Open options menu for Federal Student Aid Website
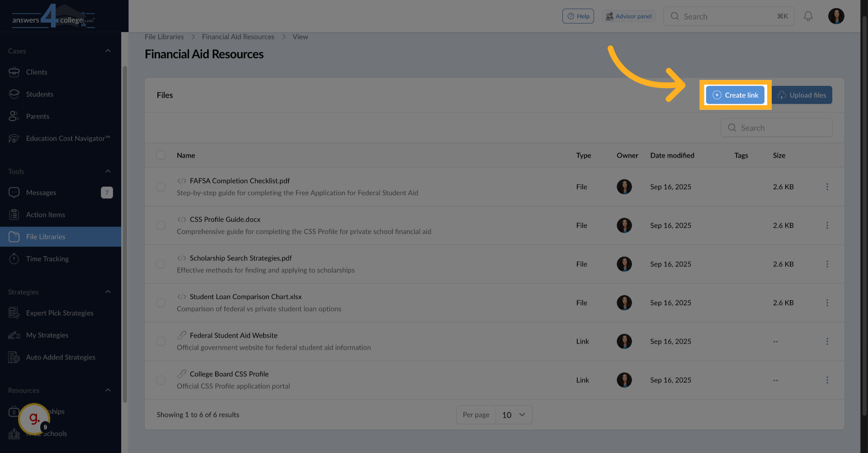 pyautogui.click(x=828, y=341)
